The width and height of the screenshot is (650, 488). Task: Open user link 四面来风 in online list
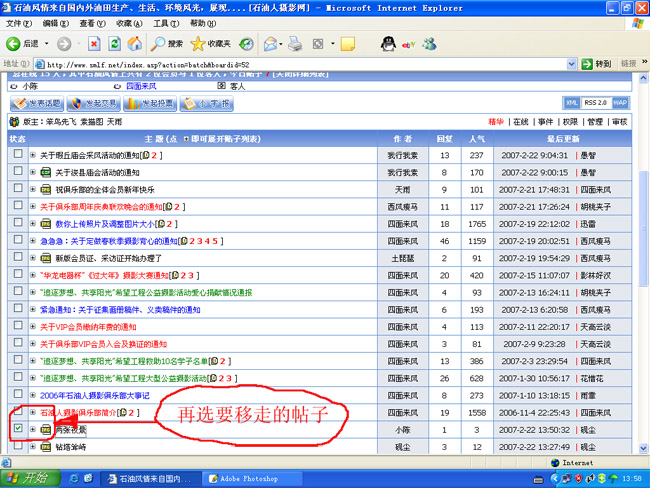click(x=141, y=86)
